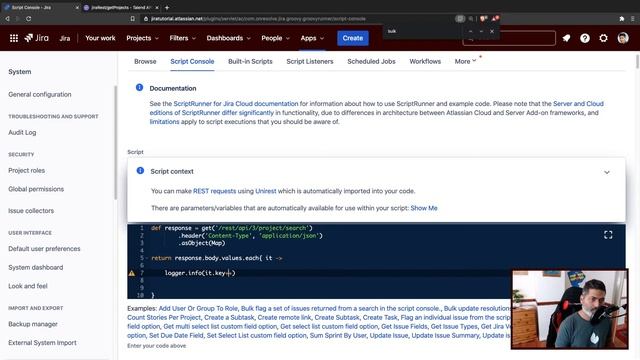The height and width of the screenshot is (360, 640).
Task: Open Project roles in the sidebar
Action: (27, 170)
